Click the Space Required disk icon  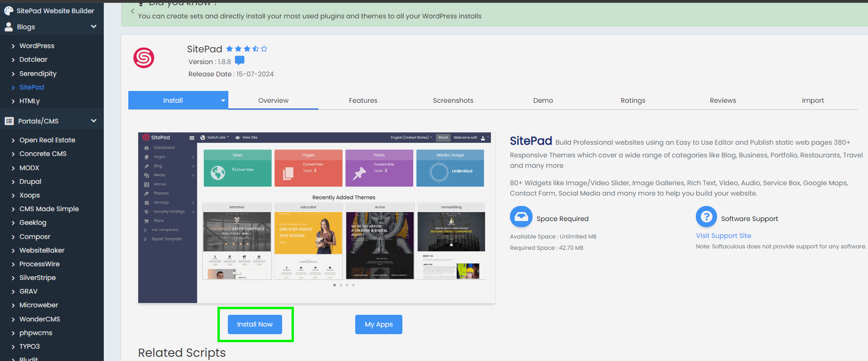tap(521, 217)
